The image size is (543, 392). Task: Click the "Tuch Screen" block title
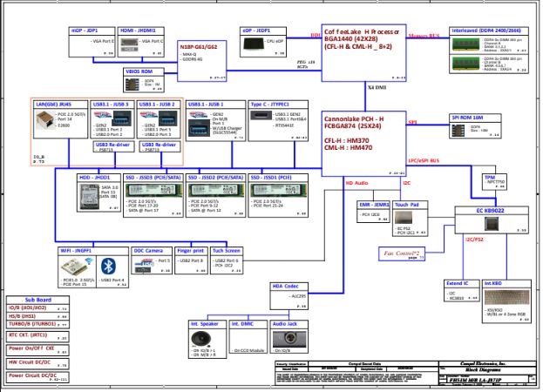point(227,251)
